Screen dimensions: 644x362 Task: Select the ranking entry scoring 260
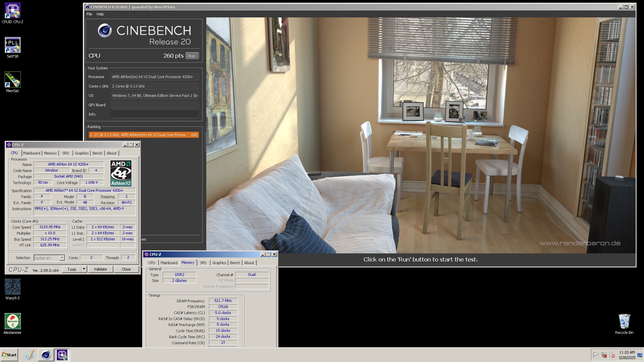pyautogui.click(x=144, y=135)
